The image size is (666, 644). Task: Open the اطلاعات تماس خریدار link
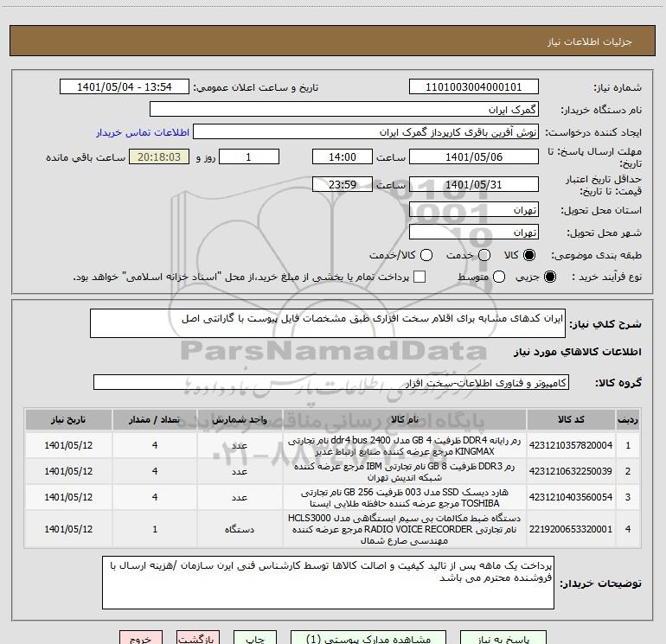(x=143, y=132)
